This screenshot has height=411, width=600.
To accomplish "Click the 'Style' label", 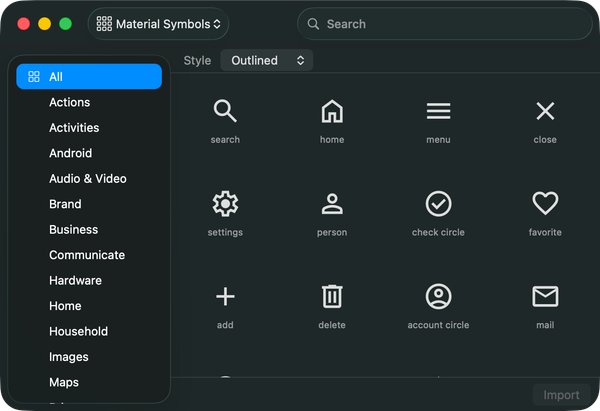I will pyautogui.click(x=197, y=60).
